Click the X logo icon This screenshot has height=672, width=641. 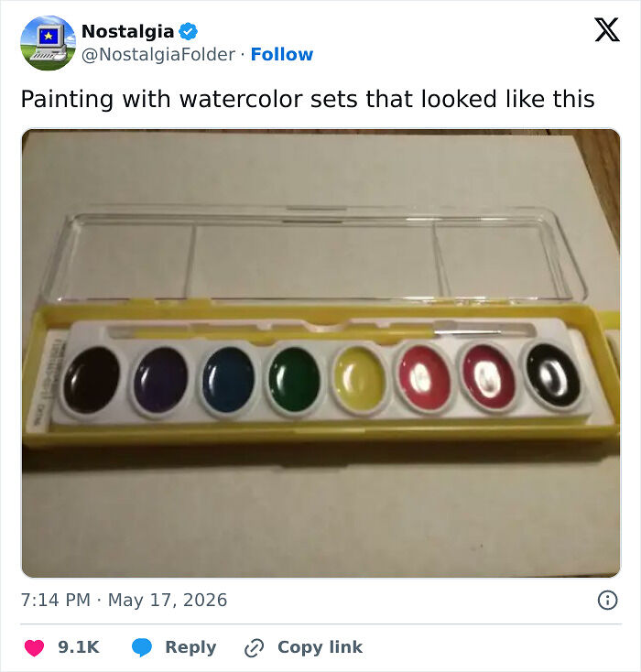(607, 29)
